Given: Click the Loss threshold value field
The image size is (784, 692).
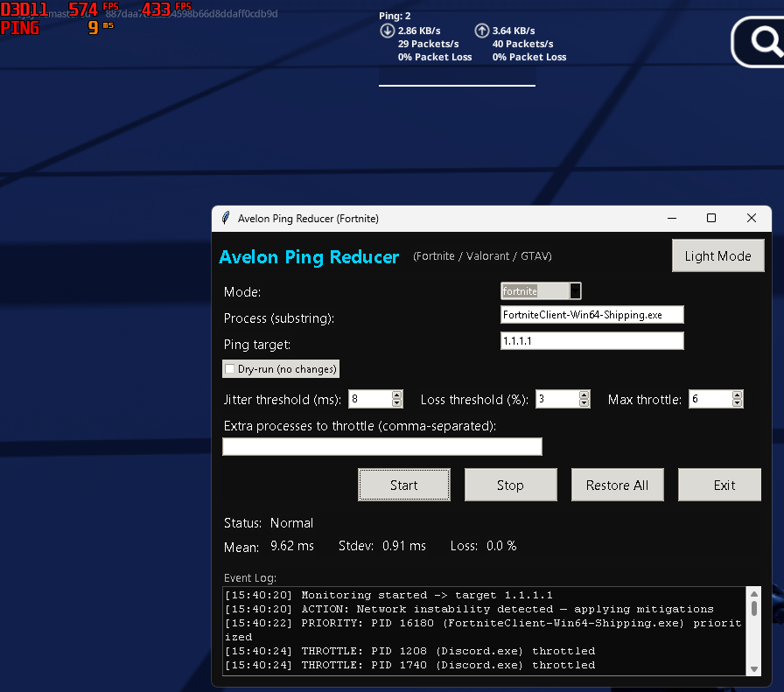Looking at the screenshot, I should pyautogui.click(x=557, y=399).
